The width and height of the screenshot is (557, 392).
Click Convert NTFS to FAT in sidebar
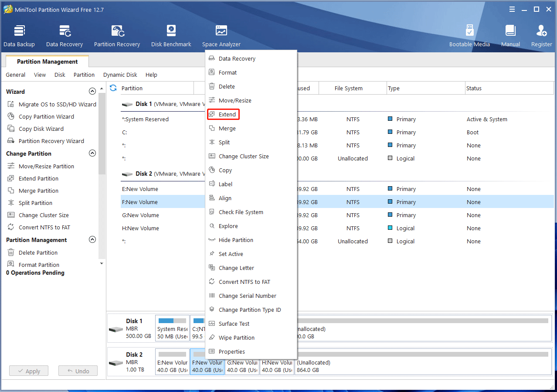click(x=39, y=227)
